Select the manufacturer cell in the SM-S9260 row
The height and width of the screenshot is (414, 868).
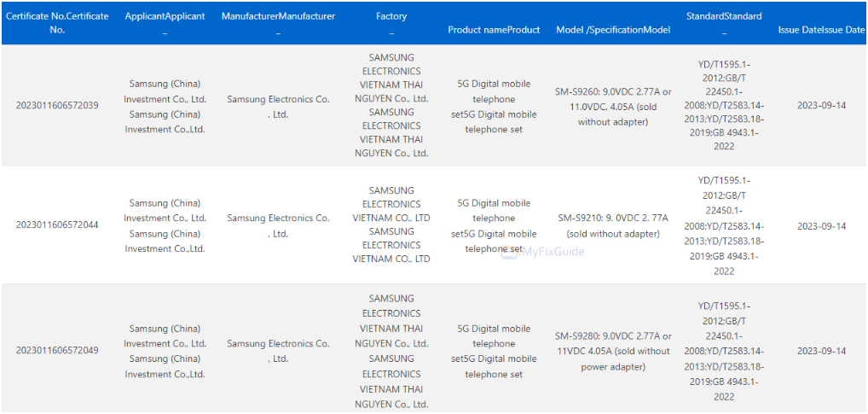278,107
